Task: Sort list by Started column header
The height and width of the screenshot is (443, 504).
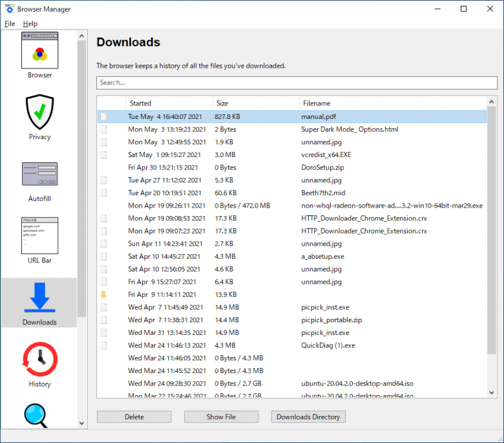Action: pos(169,103)
